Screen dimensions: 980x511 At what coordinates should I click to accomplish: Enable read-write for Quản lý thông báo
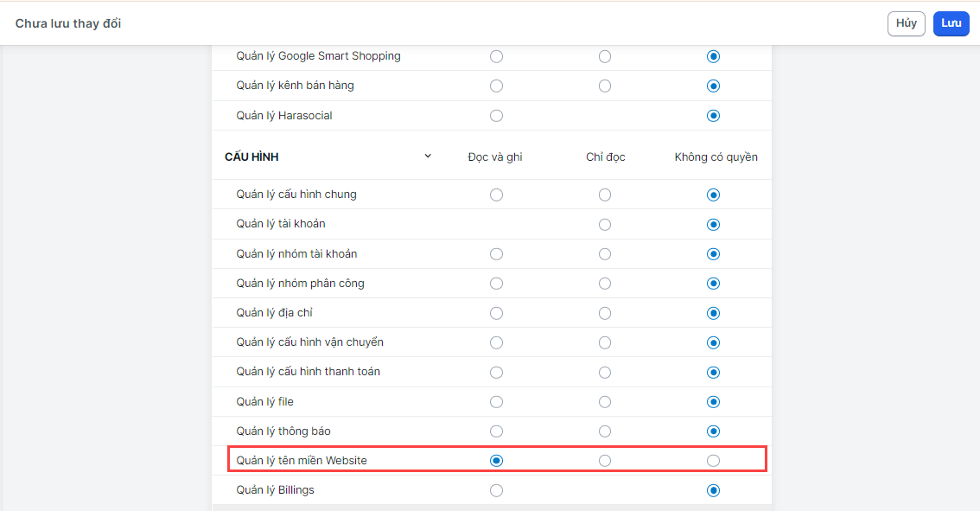[496, 431]
